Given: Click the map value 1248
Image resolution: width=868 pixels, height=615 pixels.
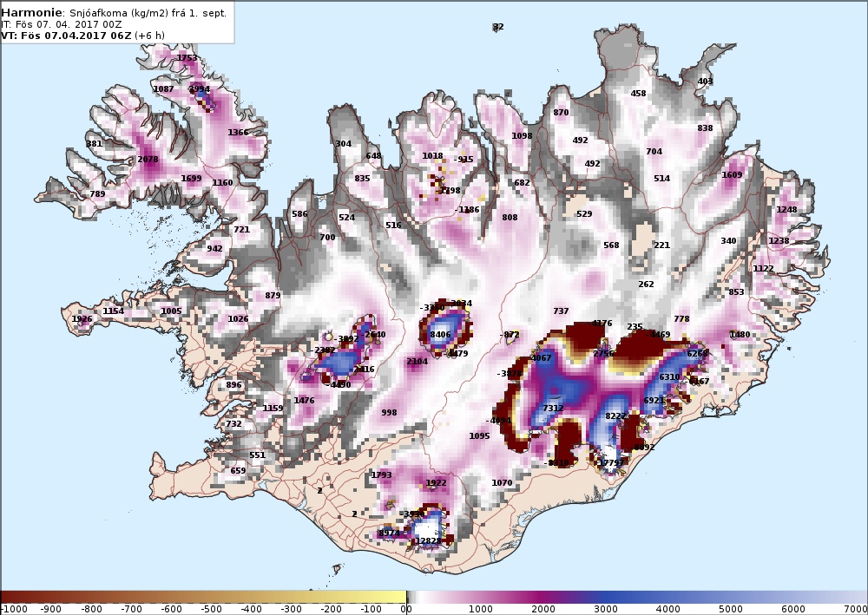Looking at the screenshot, I should [787, 210].
